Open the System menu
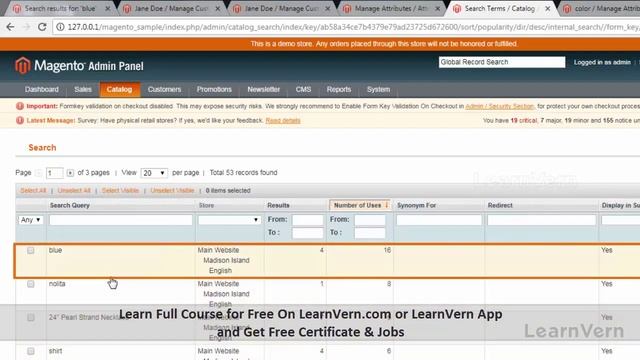Image resolution: width=640 pixels, height=360 pixels. pyautogui.click(x=378, y=89)
